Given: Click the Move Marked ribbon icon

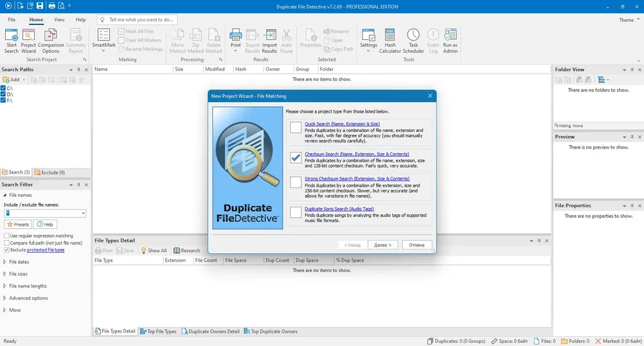Looking at the screenshot, I should tap(178, 41).
